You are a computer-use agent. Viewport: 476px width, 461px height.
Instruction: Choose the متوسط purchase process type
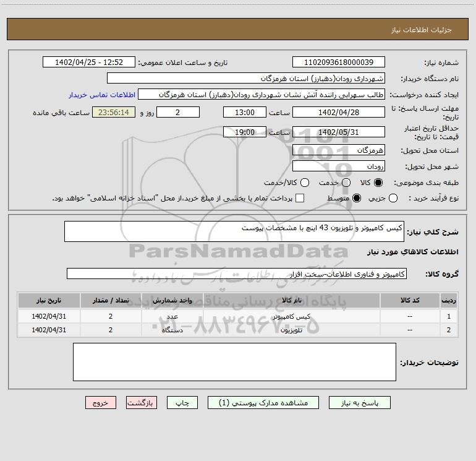(357, 198)
